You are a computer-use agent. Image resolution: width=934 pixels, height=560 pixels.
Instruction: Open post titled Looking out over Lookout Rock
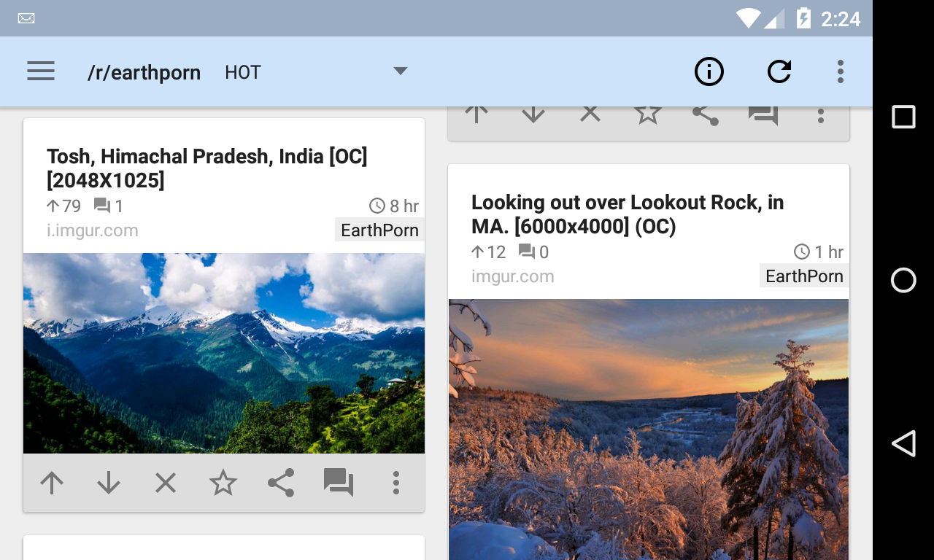point(628,214)
